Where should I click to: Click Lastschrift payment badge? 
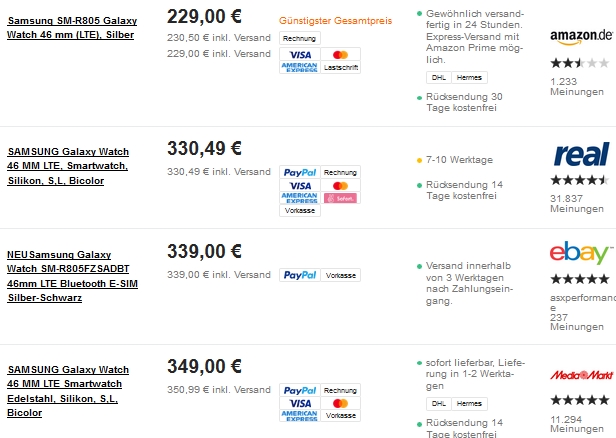(341, 67)
